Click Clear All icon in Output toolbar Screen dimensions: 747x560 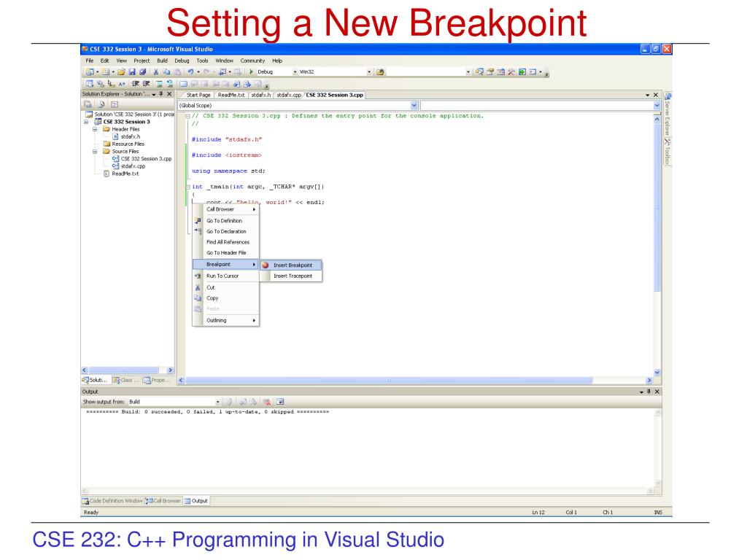pos(268,402)
